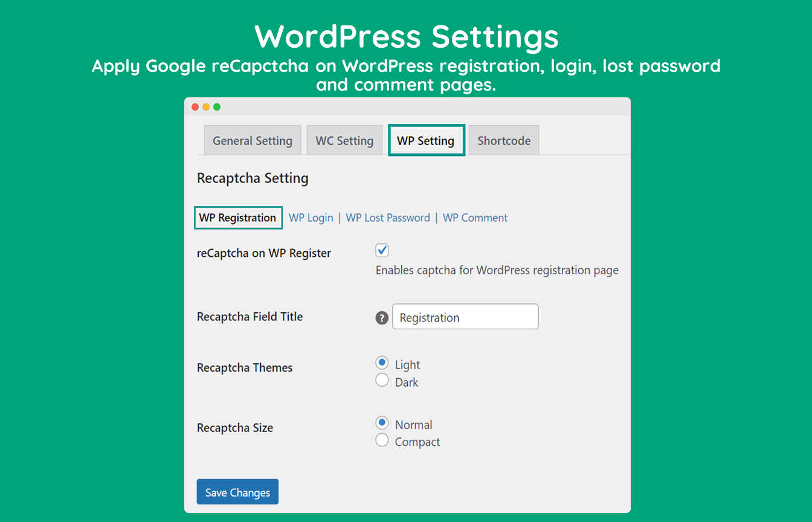Select the WP Setting tab
The height and width of the screenshot is (522, 812).
(426, 141)
